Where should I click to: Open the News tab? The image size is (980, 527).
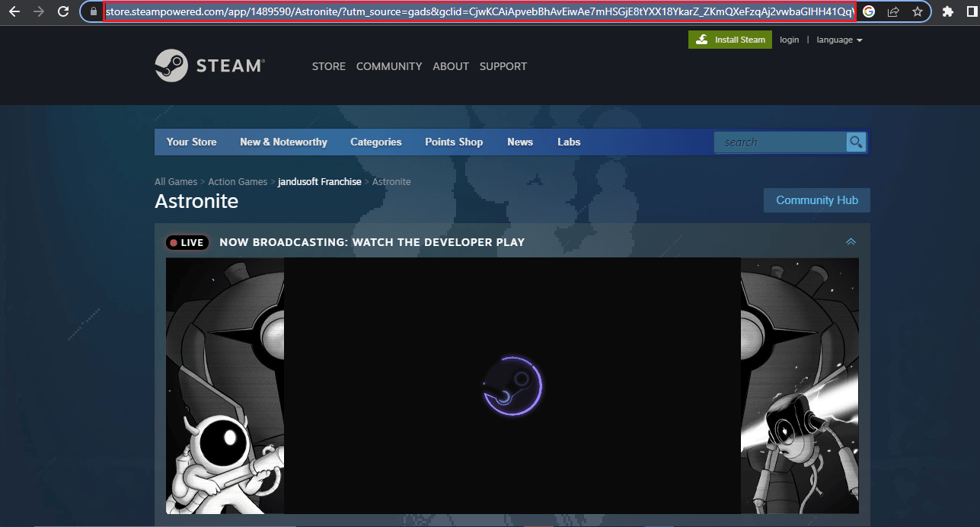(x=520, y=142)
